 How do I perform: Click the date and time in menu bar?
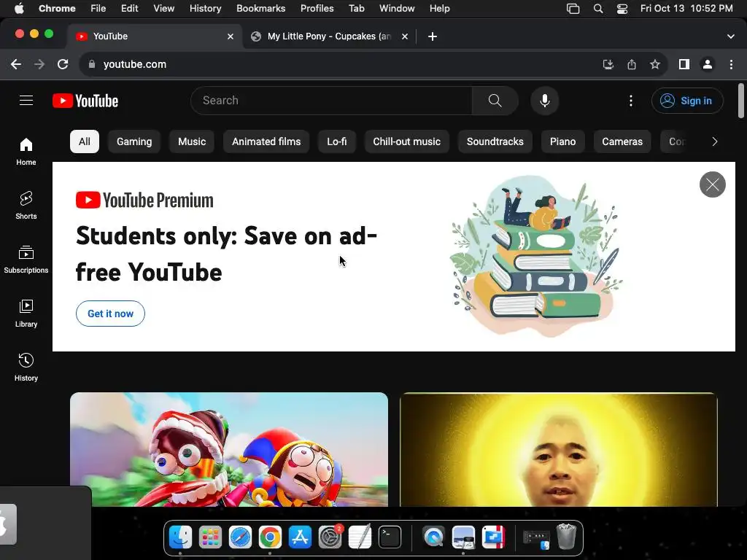point(686,9)
